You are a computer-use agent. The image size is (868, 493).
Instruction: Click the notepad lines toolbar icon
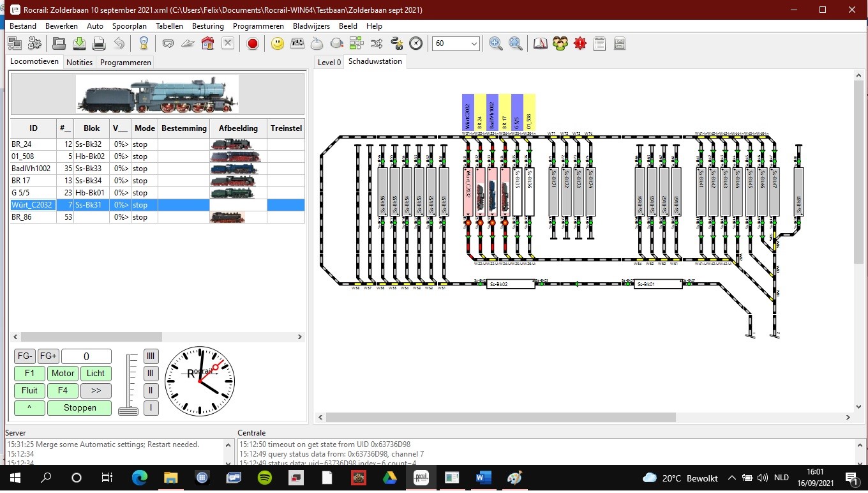599,43
